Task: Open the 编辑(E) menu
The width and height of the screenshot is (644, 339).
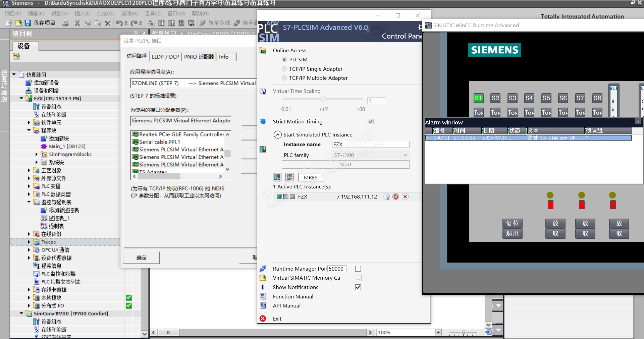Action: click(36, 13)
